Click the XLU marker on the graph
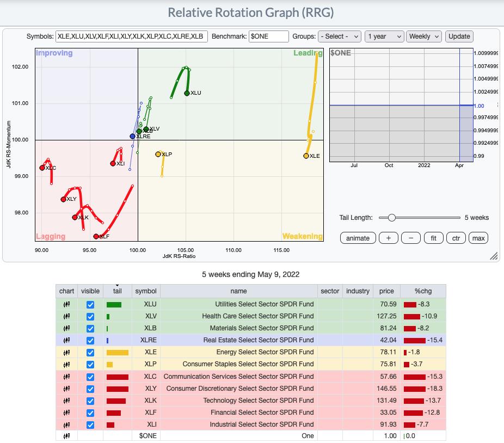Image resolution: width=504 pixels, height=443 pixels. click(187, 93)
